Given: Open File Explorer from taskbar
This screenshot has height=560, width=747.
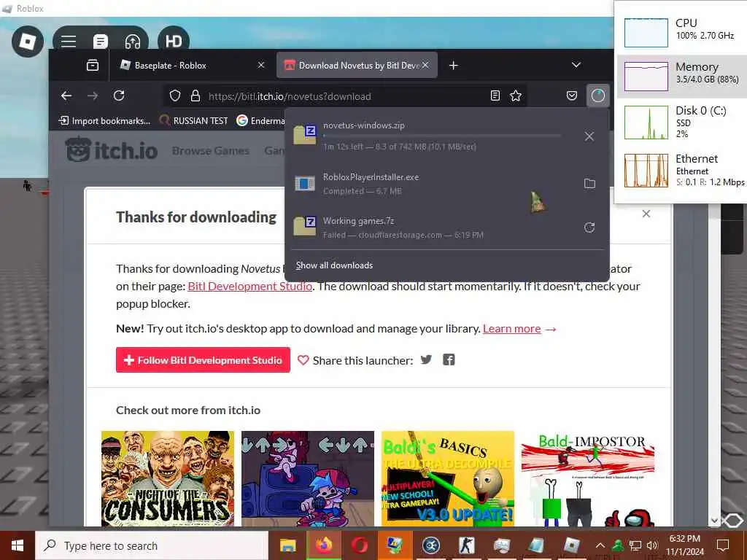Looking at the screenshot, I should [287, 545].
